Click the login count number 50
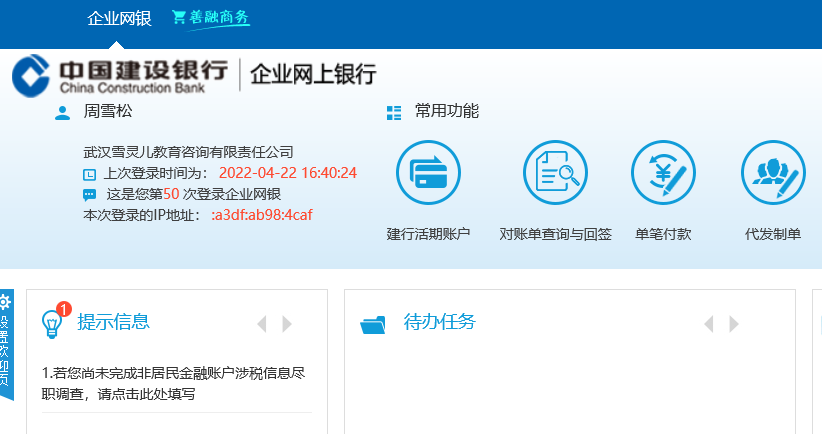The width and height of the screenshot is (822, 434). tap(171, 194)
